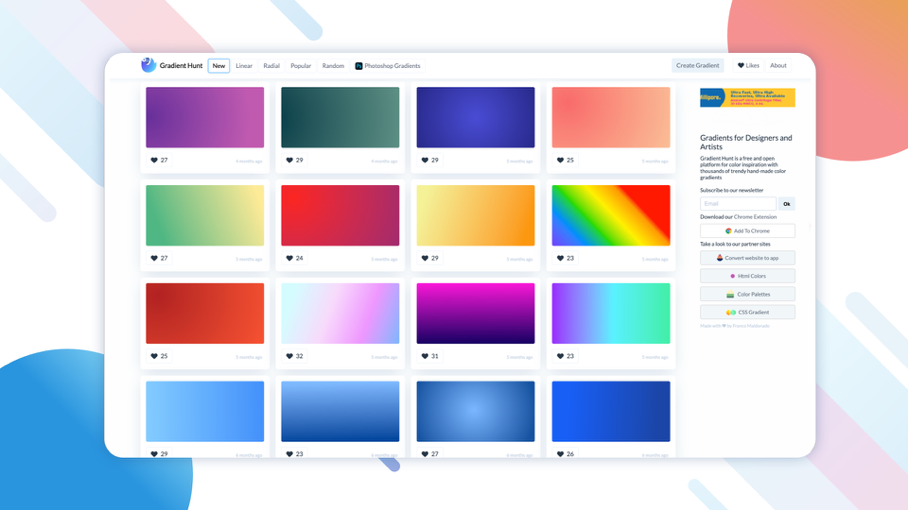Open the Color Palettes partner site
908x510 pixels.
pos(747,294)
